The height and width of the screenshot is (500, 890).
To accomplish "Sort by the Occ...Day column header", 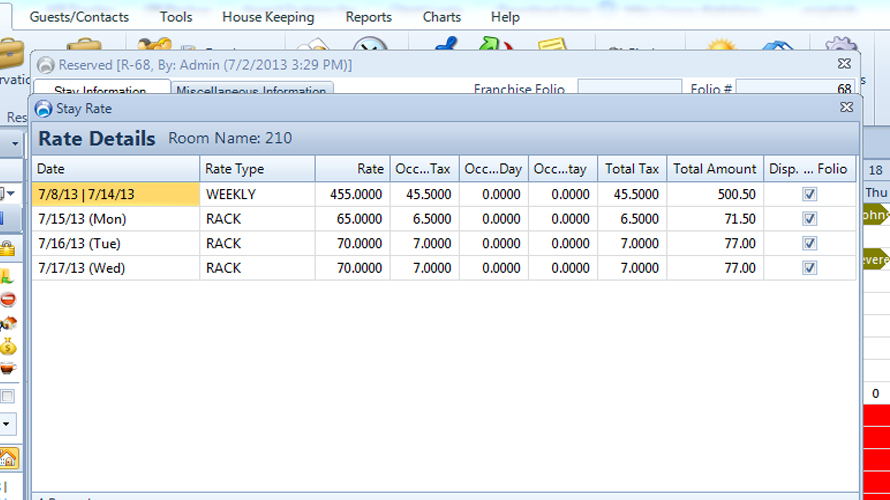I will tap(494, 169).
